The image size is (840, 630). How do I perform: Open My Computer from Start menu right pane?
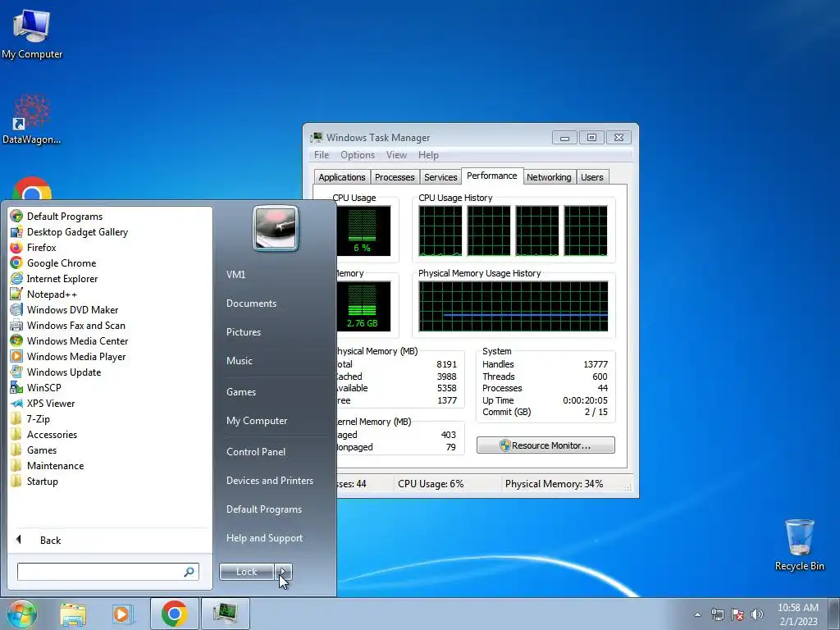[257, 421]
